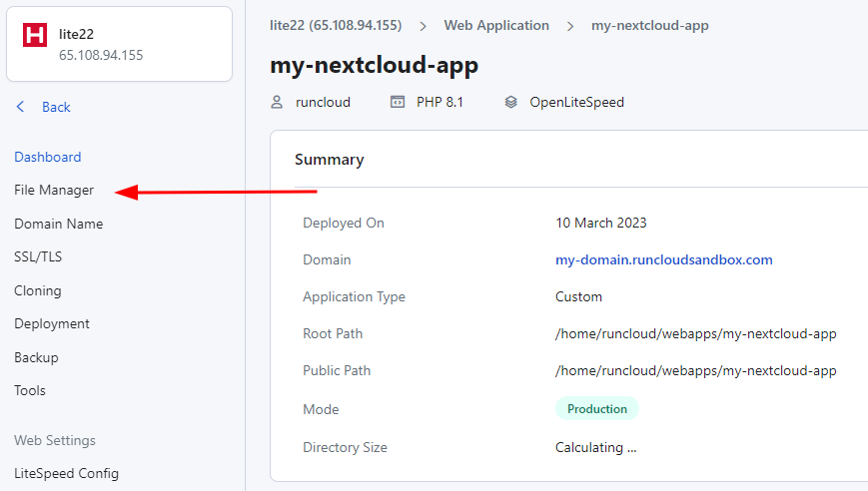Open File Manager in sidebar
This screenshot has width=868, height=491.
[x=54, y=190]
